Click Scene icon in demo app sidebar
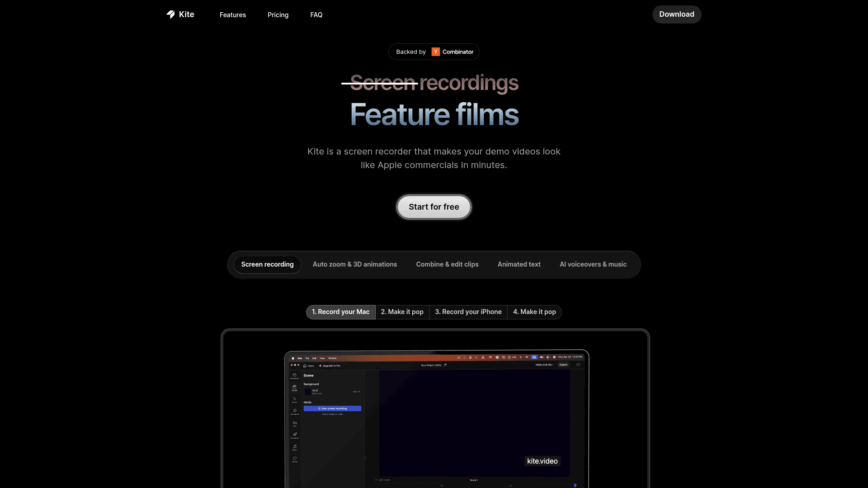Viewport: 868px width, 488px height. pyautogui.click(x=294, y=388)
